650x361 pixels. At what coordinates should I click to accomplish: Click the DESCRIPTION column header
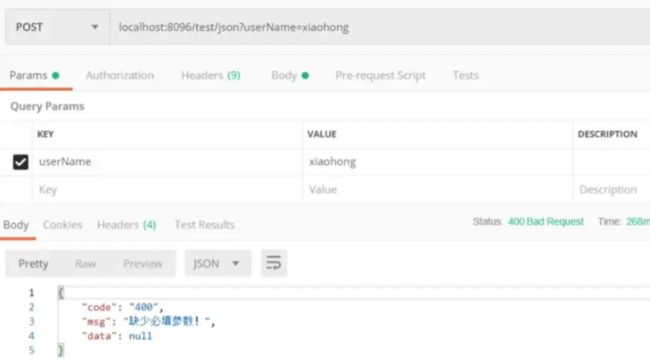(607, 134)
